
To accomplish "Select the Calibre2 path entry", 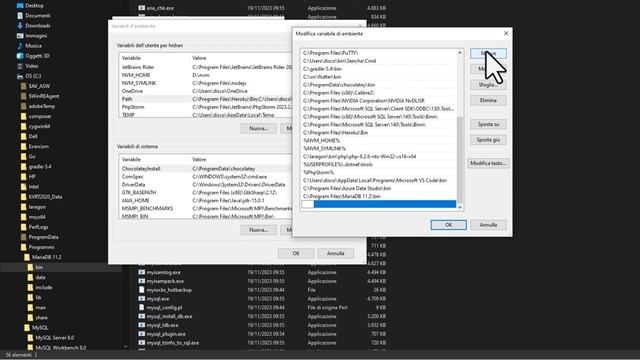I will (x=378, y=93).
